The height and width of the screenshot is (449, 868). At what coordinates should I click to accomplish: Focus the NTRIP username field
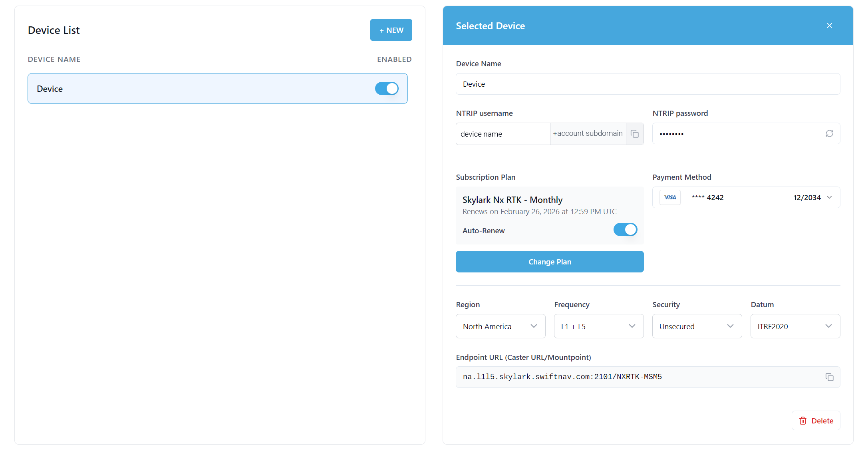tap(503, 134)
